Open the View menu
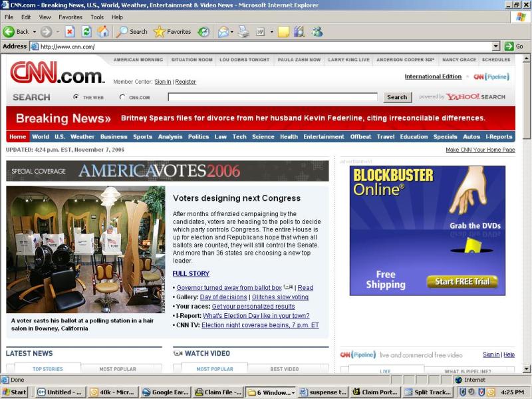 click(x=45, y=17)
